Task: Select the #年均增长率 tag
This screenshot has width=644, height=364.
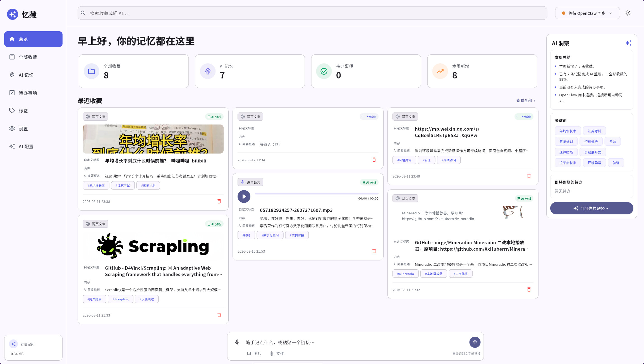Action: (96, 186)
